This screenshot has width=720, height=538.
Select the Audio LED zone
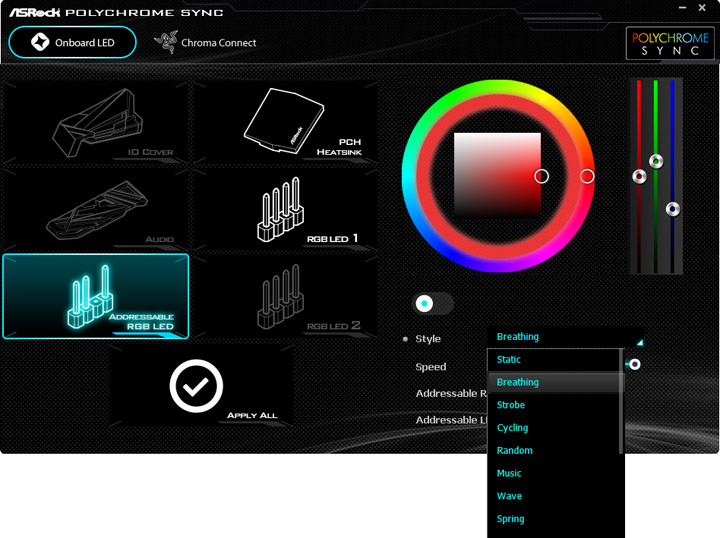[96, 210]
